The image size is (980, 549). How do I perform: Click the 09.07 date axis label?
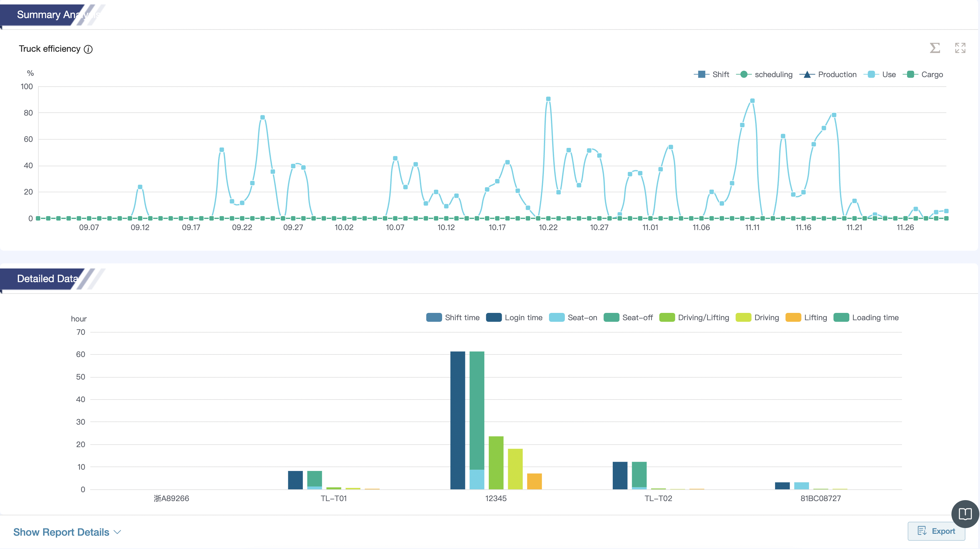tap(89, 228)
